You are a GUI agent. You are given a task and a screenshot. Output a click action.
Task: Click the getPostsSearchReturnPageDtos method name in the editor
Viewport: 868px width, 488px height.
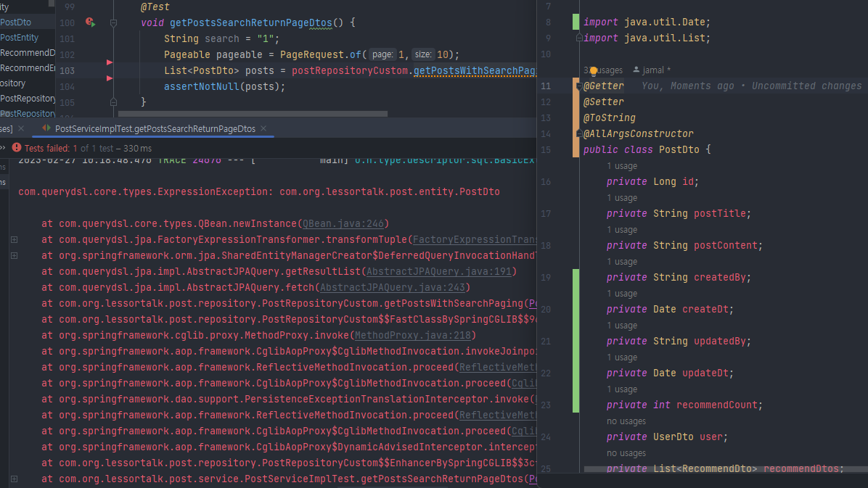pos(251,22)
